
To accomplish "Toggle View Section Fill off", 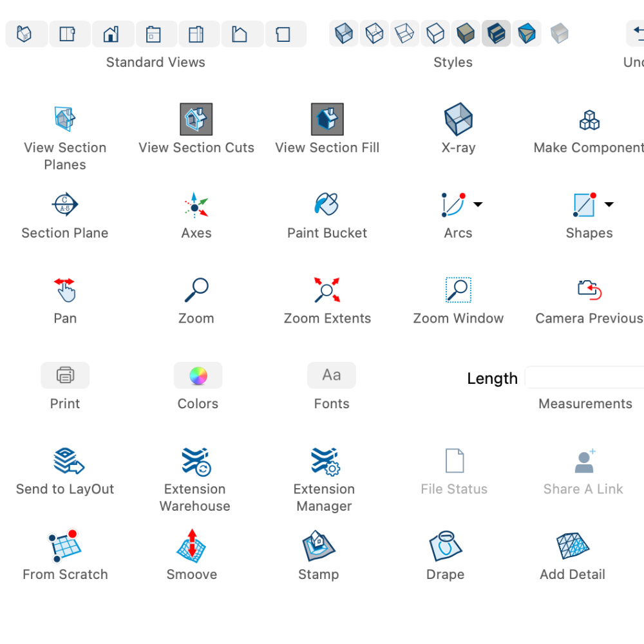I will tap(327, 119).
